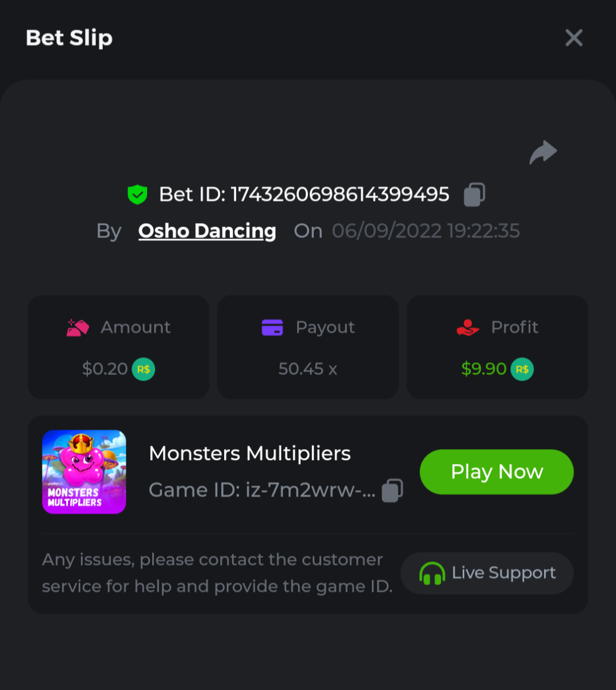Open Live Support chat

tap(487, 573)
